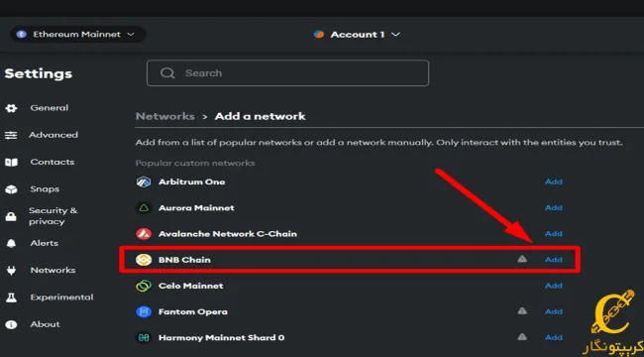Open the Account 1 selector dropdown
The width and height of the screenshot is (644, 357).
click(x=357, y=35)
